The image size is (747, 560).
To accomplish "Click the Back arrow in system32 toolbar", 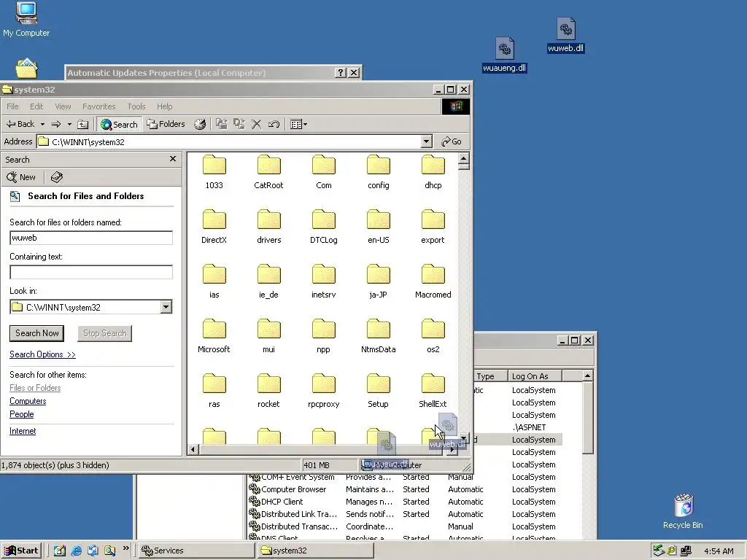I will point(20,124).
